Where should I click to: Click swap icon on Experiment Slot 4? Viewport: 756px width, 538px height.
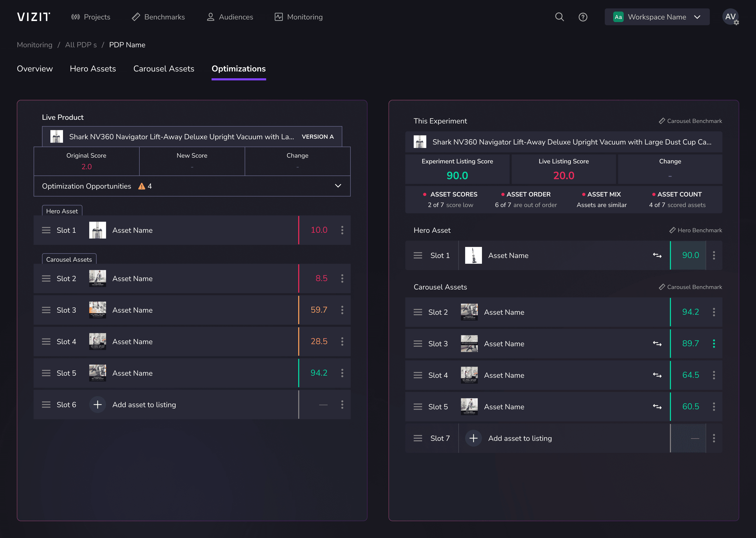tap(657, 375)
